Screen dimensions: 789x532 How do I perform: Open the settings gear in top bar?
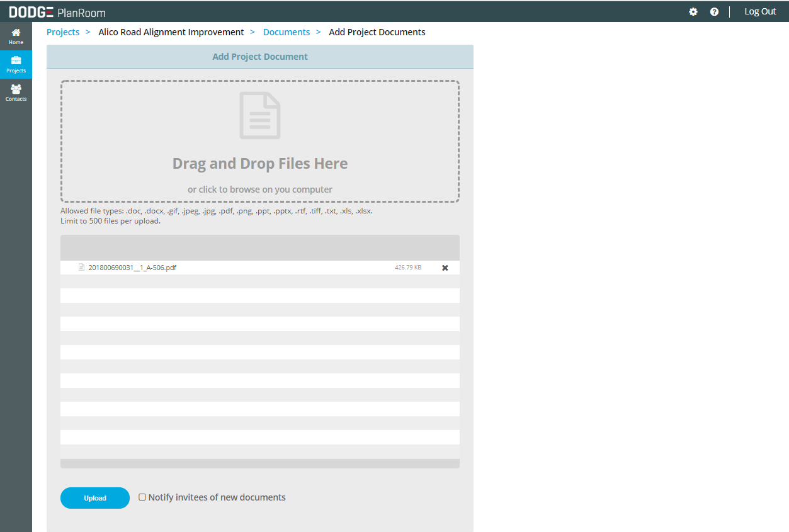click(693, 11)
